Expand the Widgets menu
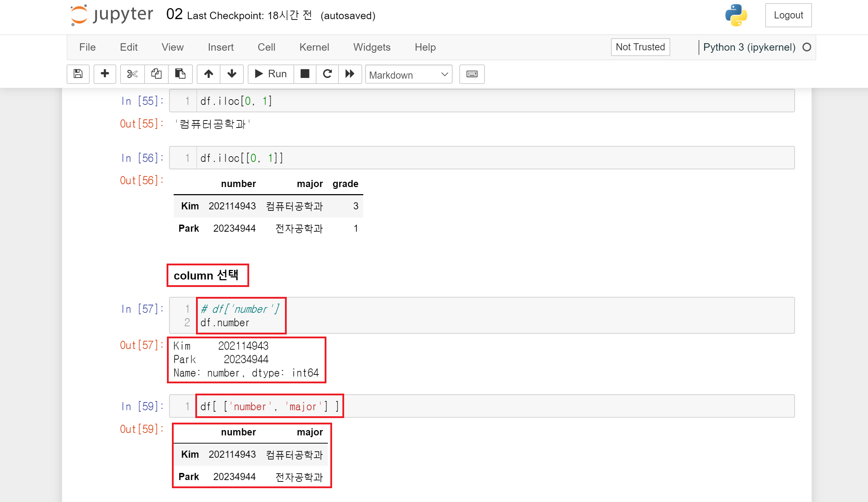The image size is (868, 502). [x=371, y=47]
